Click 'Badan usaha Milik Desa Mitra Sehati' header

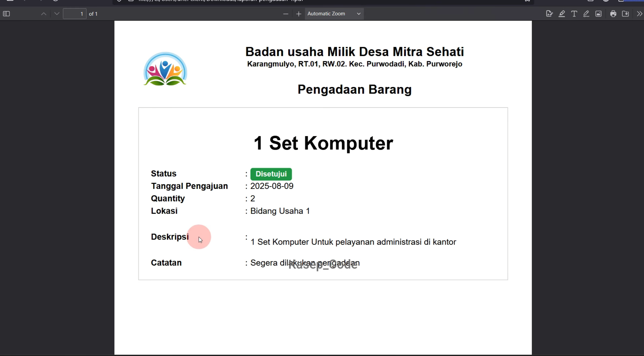point(354,52)
